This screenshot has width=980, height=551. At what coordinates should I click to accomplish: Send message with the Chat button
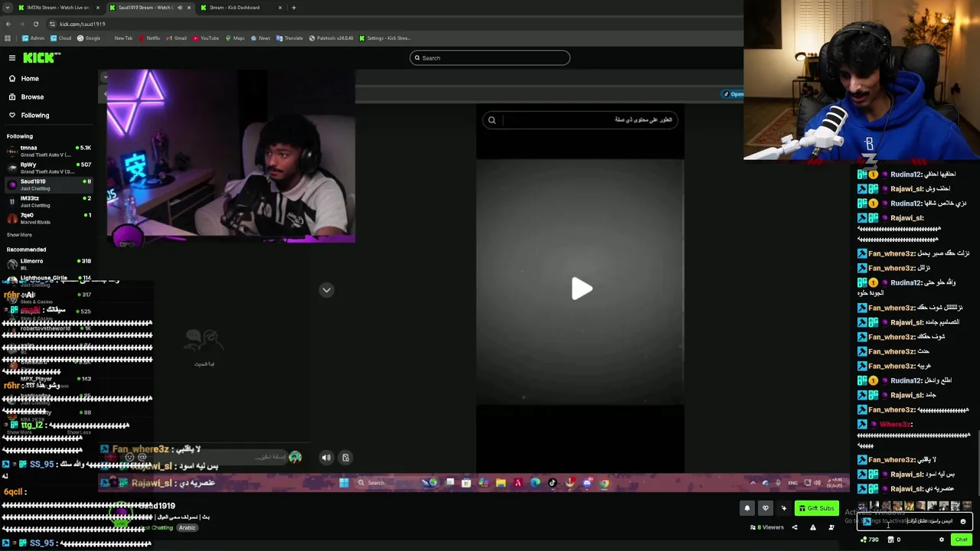point(961,540)
